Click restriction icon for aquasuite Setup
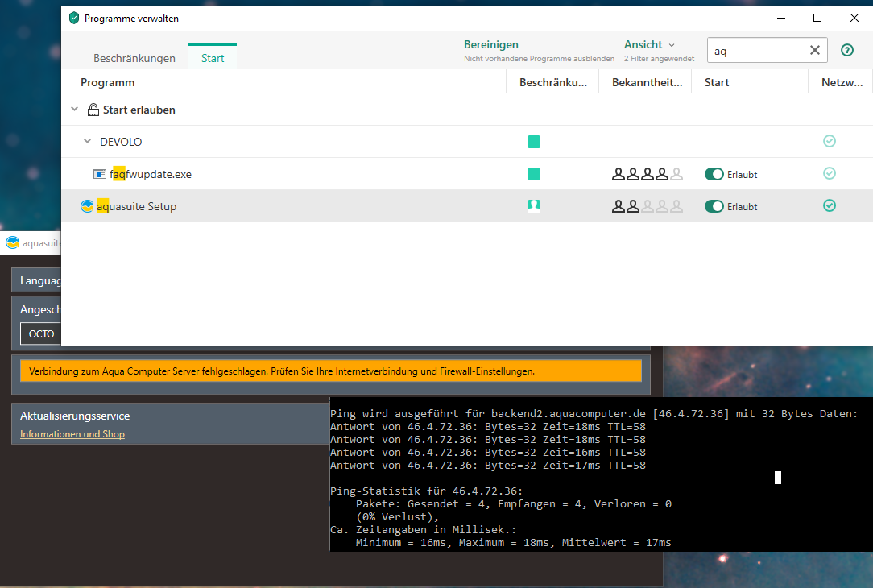Image resolution: width=873 pixels, height=588 pixels. 533,206
